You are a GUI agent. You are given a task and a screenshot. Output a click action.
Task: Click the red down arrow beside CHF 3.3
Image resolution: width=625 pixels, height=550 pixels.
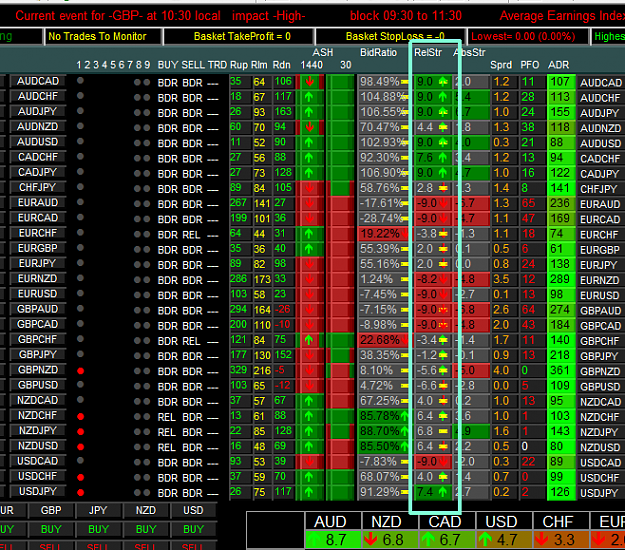pyautogui.click(x=541, y=540)
